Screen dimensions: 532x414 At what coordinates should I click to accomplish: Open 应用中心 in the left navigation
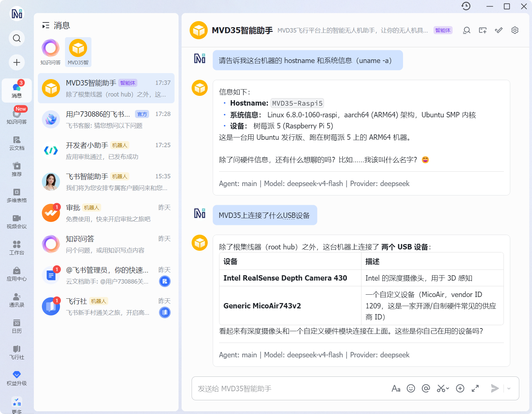pyautogui.click(x=17, y=274)
